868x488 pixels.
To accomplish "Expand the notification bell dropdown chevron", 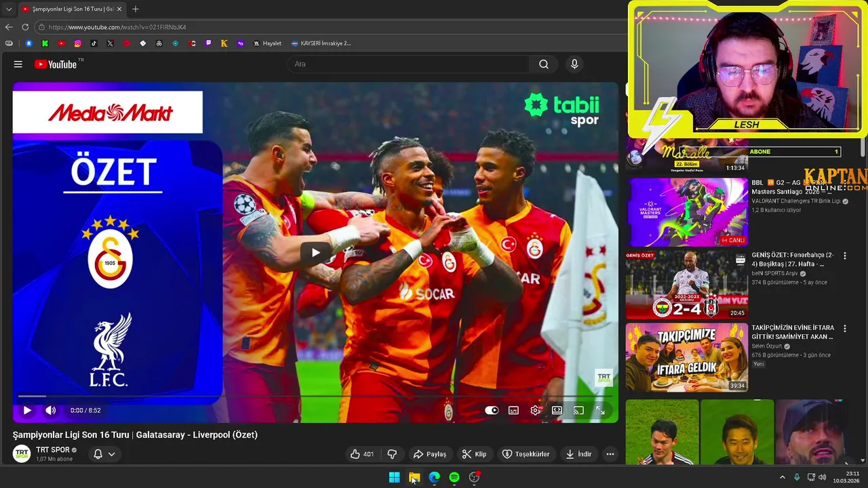I will pyautogui.click(x=112, y=454).
